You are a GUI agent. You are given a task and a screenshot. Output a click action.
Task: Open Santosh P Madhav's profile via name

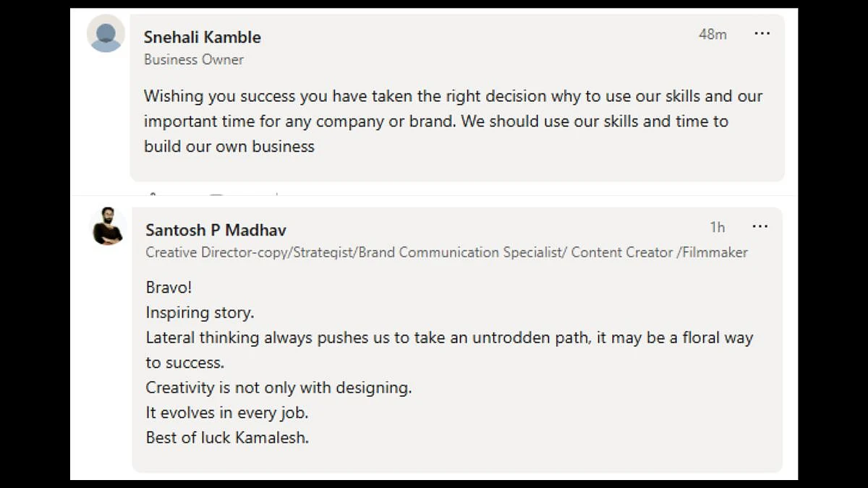tap(216, 230)
